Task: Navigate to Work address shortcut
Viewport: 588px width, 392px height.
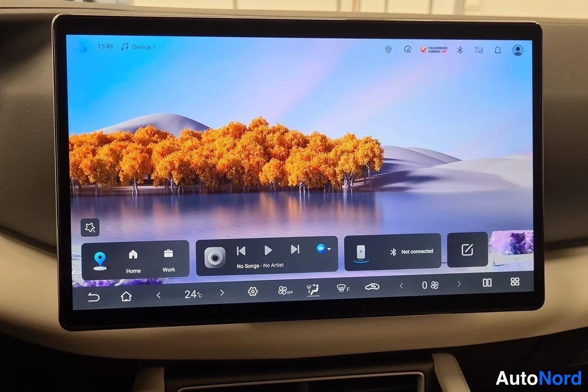Action: click(169, 261)
